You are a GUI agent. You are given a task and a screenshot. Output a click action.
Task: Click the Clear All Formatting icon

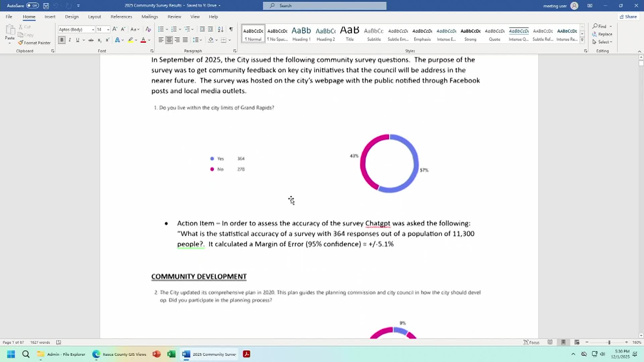pyautogui.click(x=148, y=29)
